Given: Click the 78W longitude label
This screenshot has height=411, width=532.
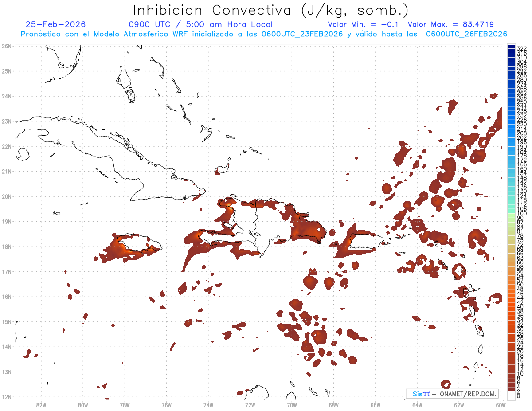Looking at the screenshot, I should 125,405.
